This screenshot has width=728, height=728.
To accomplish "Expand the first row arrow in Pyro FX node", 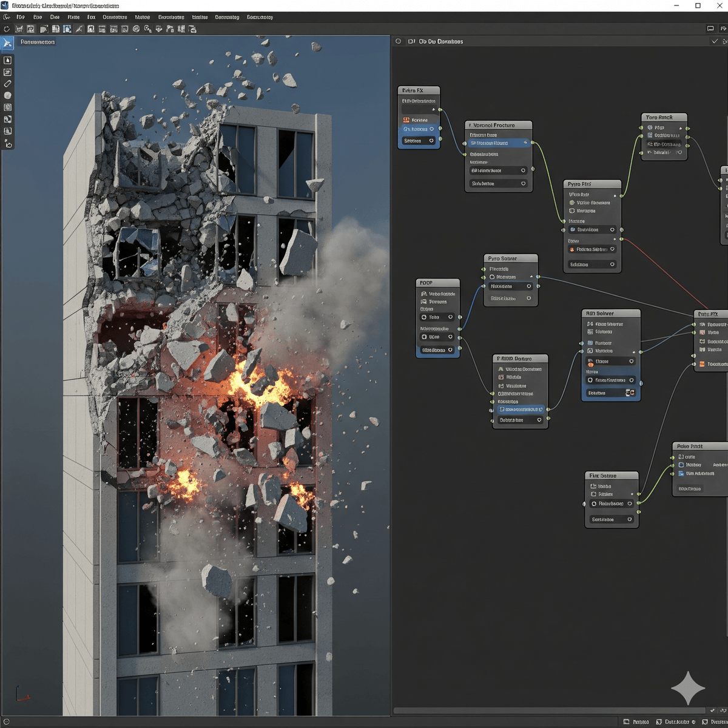I will tap(615, 195).
